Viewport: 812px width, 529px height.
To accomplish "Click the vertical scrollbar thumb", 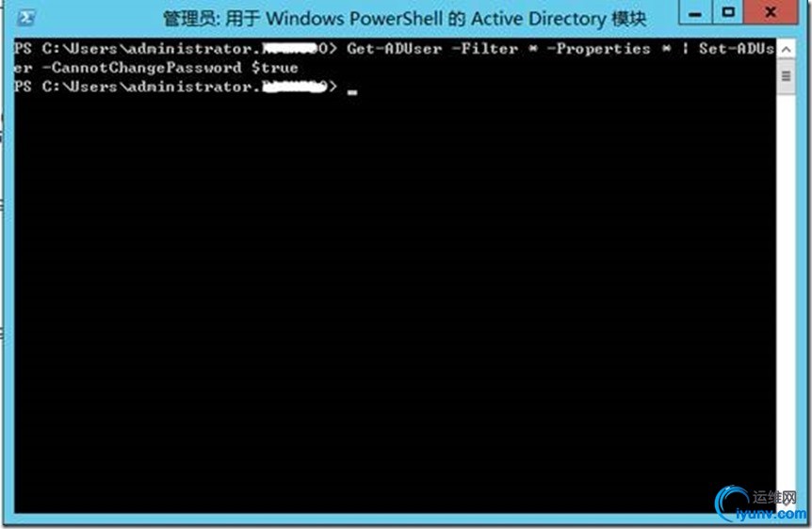I will coord(787,76).
